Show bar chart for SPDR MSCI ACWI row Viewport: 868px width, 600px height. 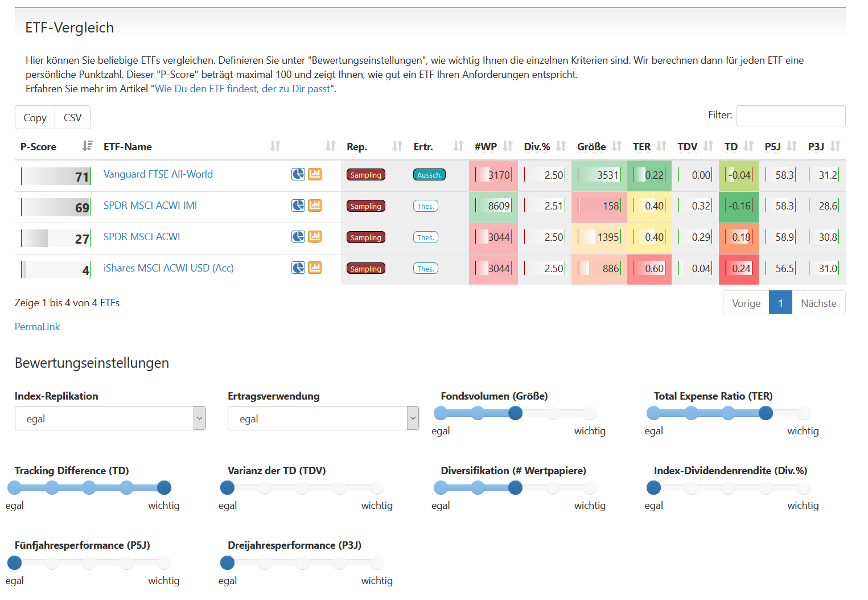315,237
